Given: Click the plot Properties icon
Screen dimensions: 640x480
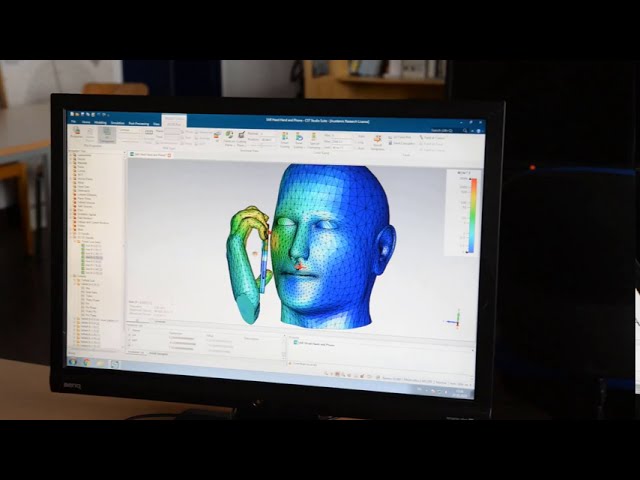Looking at the screenshot, I should coord(76,132).
